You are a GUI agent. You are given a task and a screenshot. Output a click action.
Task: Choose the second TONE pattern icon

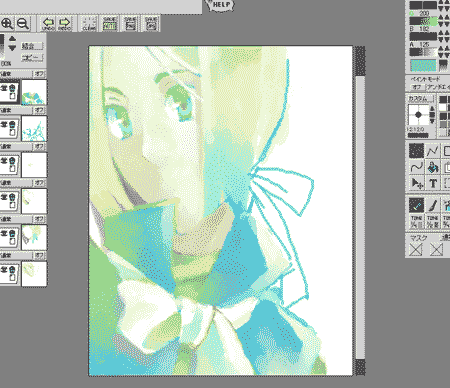(x=433, y=221)
